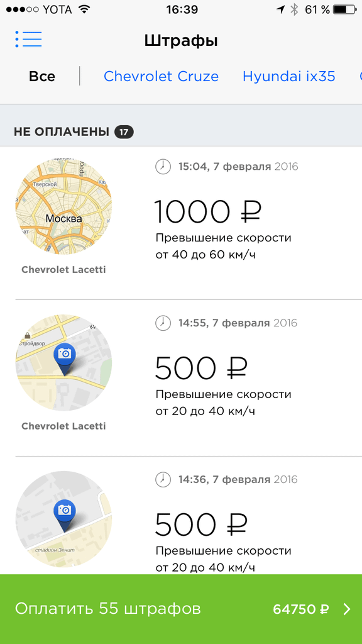Open the hamburger menu icon
This screenshot has height=644, width=362.
(28, 39)
